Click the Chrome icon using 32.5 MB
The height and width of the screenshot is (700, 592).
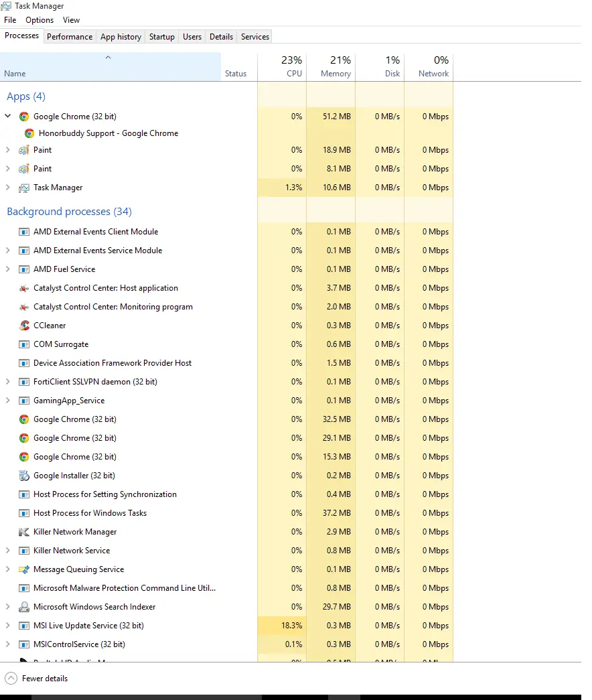point(24,419)
